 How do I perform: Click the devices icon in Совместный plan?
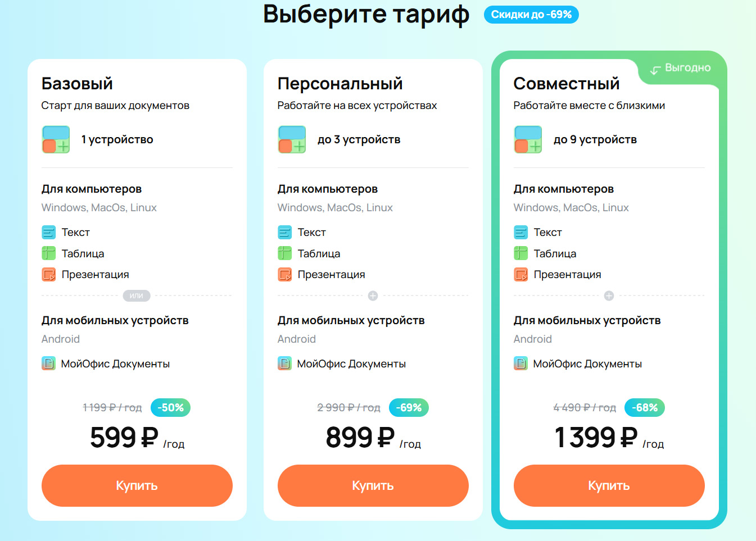528,139
